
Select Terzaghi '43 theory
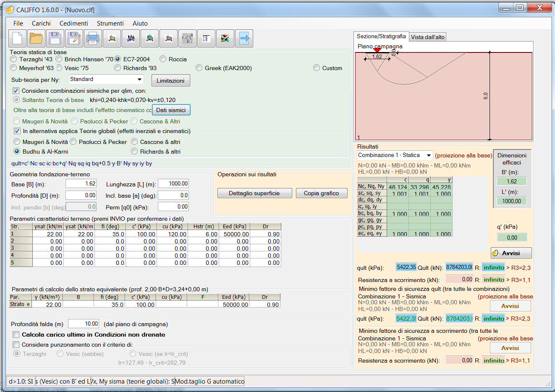click(x=14, y=59)
